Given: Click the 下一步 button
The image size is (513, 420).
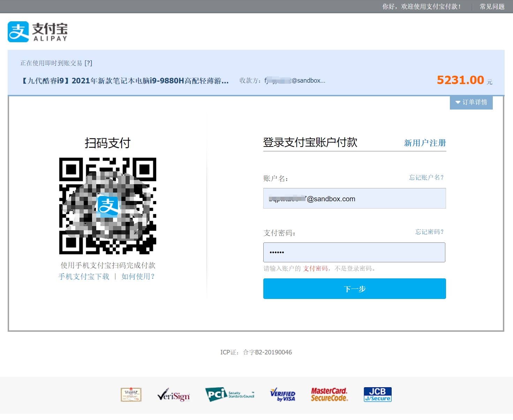Looking at the screenshot, I should click(355, 289).
